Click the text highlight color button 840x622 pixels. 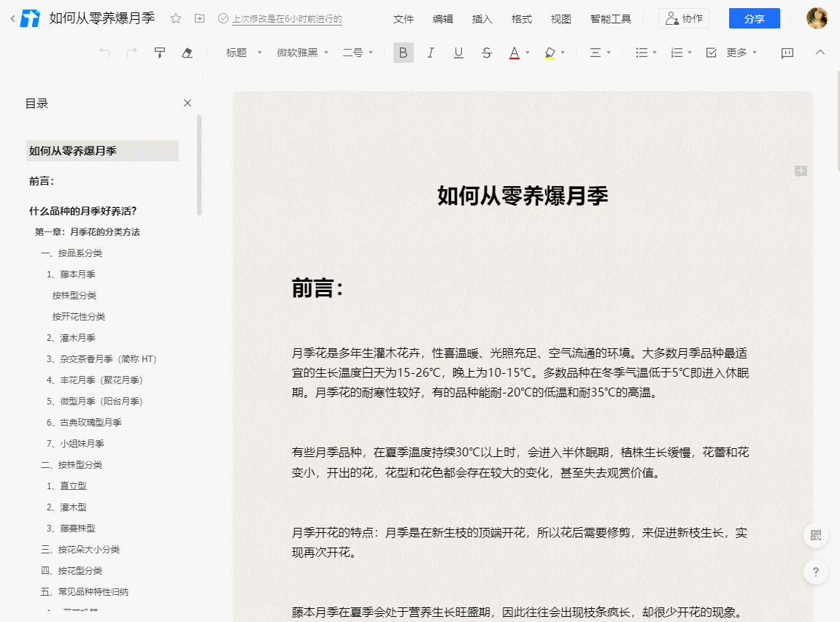coord(550,53)
